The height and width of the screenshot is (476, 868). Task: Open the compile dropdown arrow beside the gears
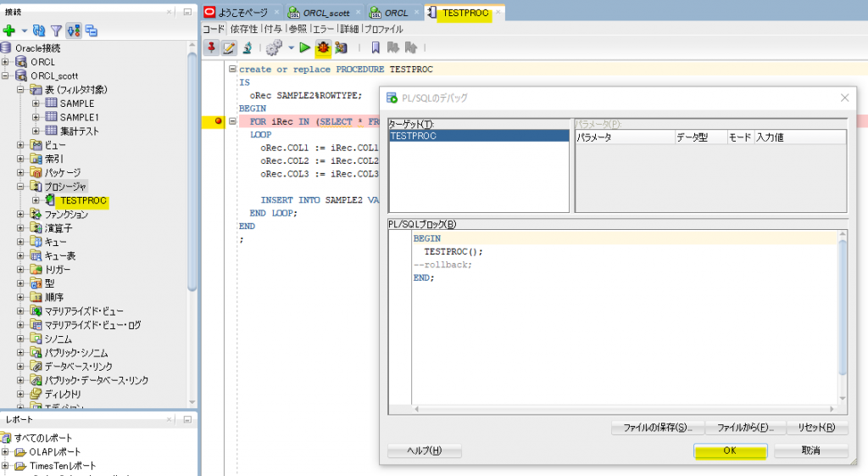point(291,48)
